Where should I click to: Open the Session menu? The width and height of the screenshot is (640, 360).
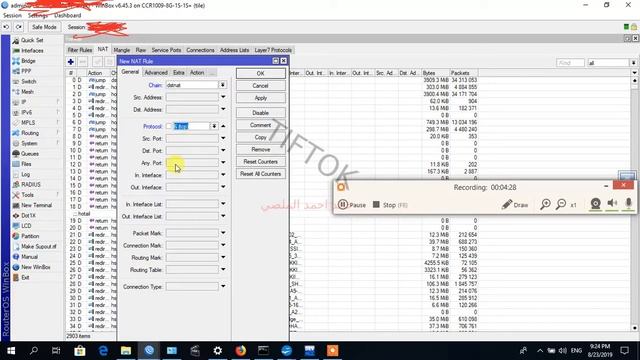(x=12, y=16)
